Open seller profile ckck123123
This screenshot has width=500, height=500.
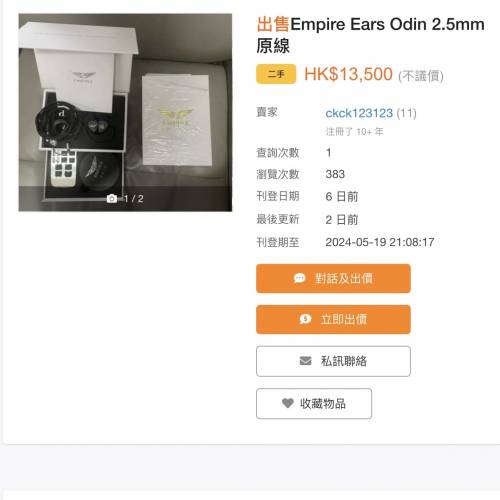click(359, 113)
